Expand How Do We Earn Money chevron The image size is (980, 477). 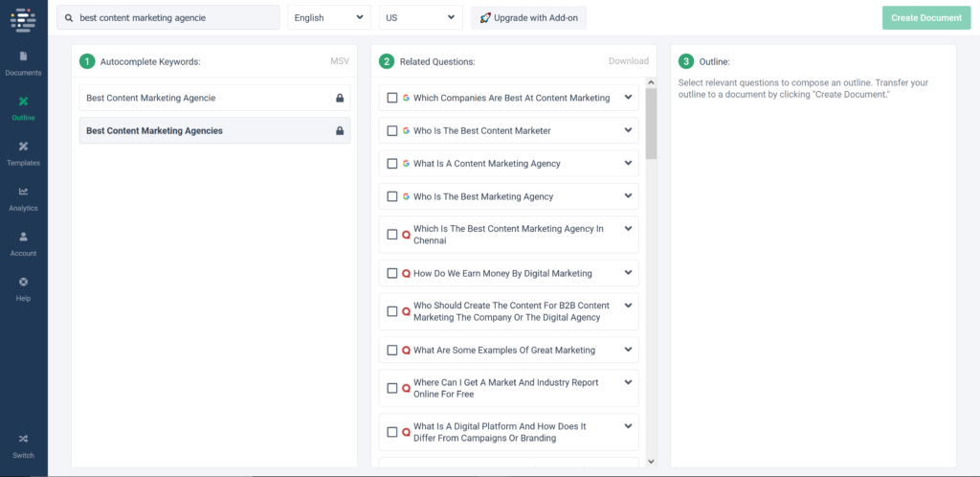[x=628, y=272]
